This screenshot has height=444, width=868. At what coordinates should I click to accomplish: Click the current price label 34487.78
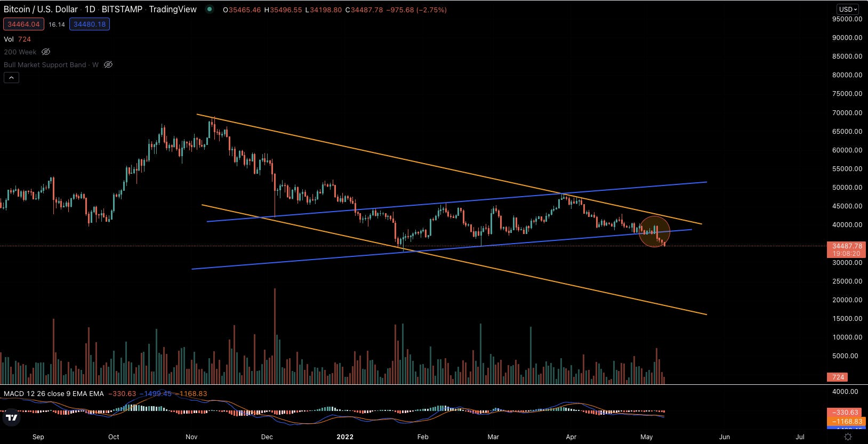click(847, 246)
